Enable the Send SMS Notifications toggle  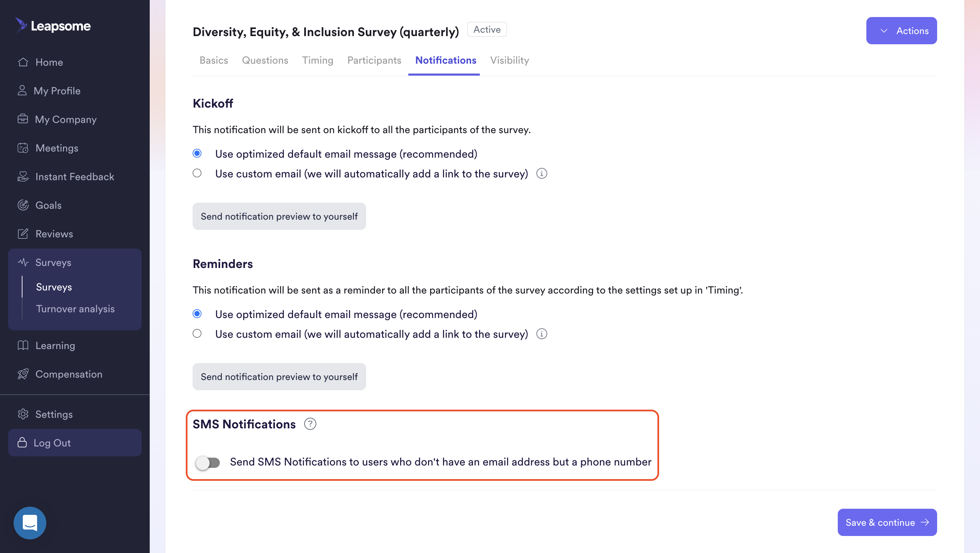pyautogui.click(x=208, y=462)
